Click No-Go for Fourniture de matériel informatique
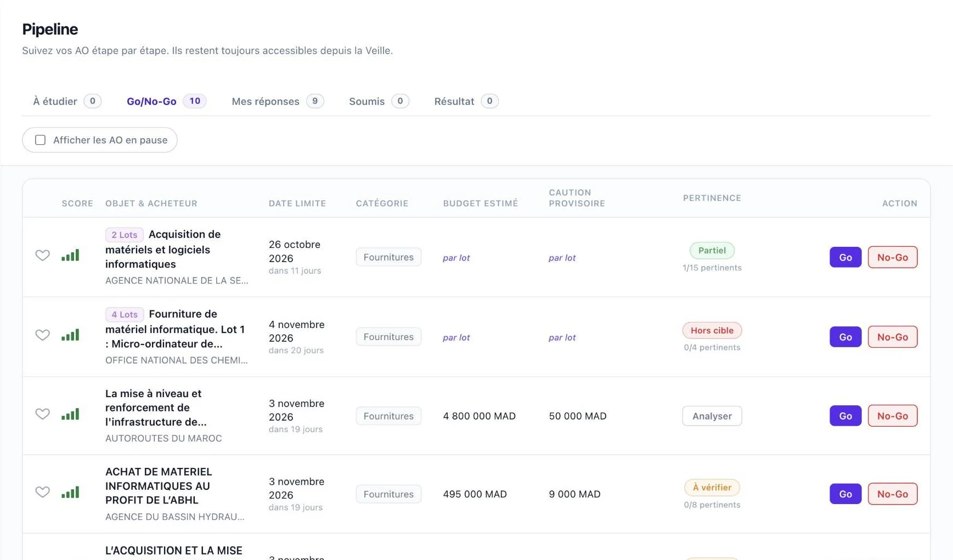The width and height of the screenshot is (953, 560). click(893, 337)
